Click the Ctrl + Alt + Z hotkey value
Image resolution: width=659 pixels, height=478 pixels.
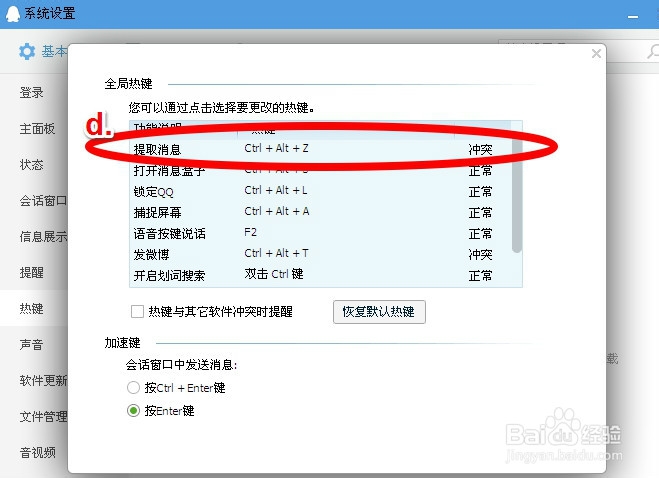(277, 148)
